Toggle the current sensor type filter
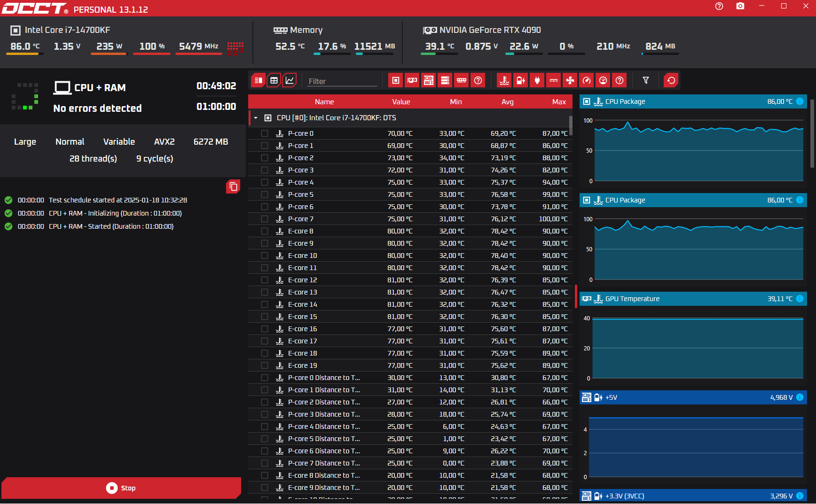The height and width of the screenshot is (504, 816). click(554, 80)
